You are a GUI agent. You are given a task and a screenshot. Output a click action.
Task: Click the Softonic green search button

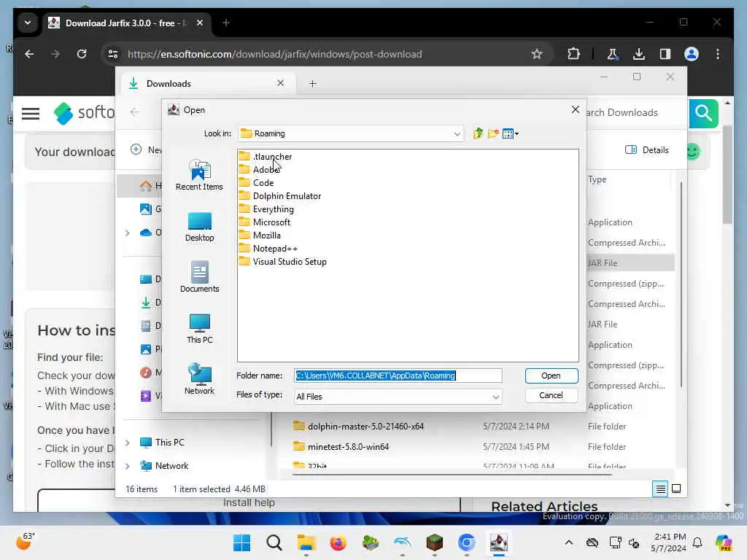pyautogui.click(x=704, y=113)
